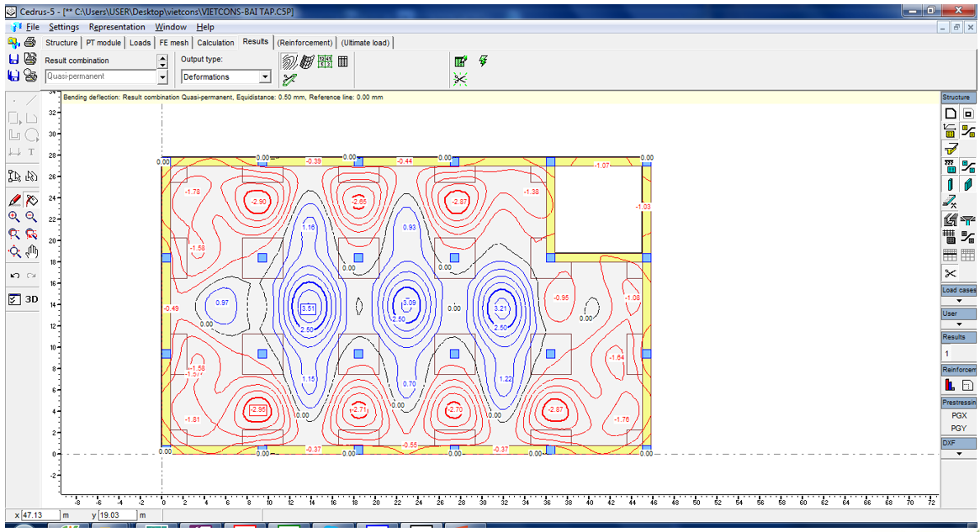The height and width of the screenshot is (532, 980).
Task: Click the red bar chart Reinforcement icon
Action: pos(950,385)
